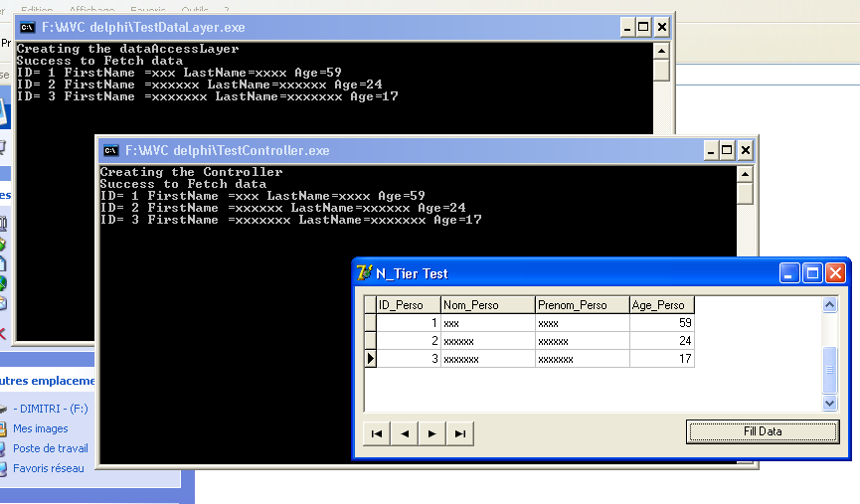Click grid scrollbar down arrow
860x504 pixels.
click(x=829, y=403)
